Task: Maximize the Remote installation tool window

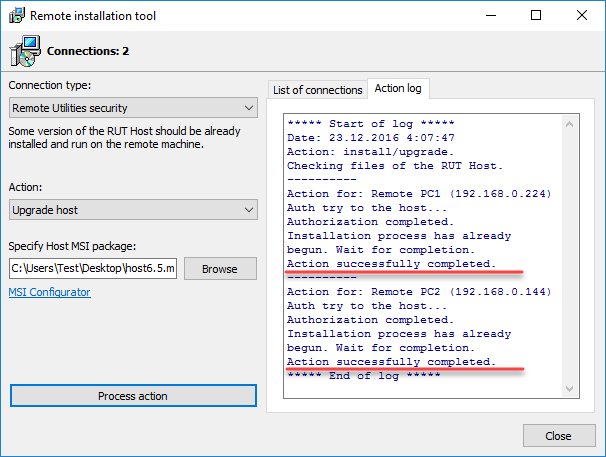Action: coord(536,16)
